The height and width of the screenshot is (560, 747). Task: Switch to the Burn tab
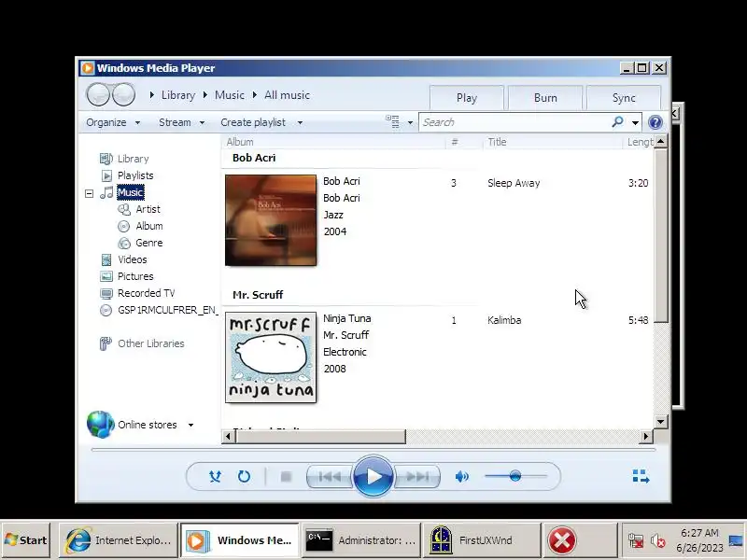(545, 98)
